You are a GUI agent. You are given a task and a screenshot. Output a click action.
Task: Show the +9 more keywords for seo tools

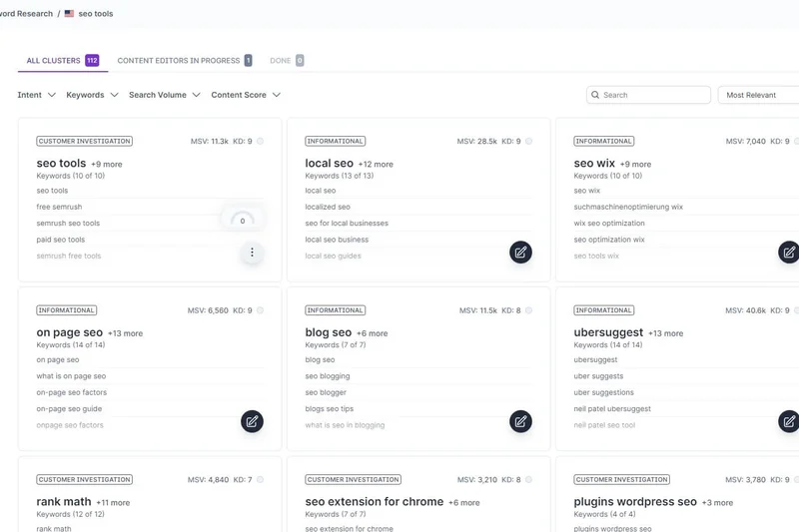[x=107, y=164]
